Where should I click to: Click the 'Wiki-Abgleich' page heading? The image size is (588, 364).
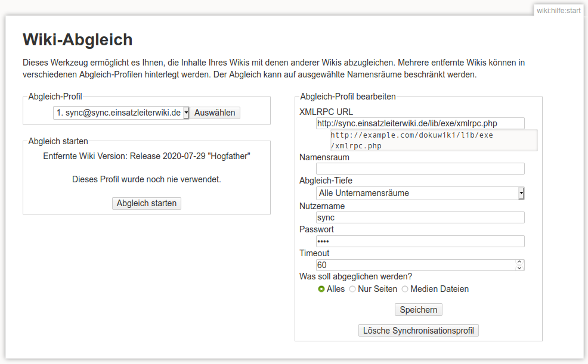(78, 40)
